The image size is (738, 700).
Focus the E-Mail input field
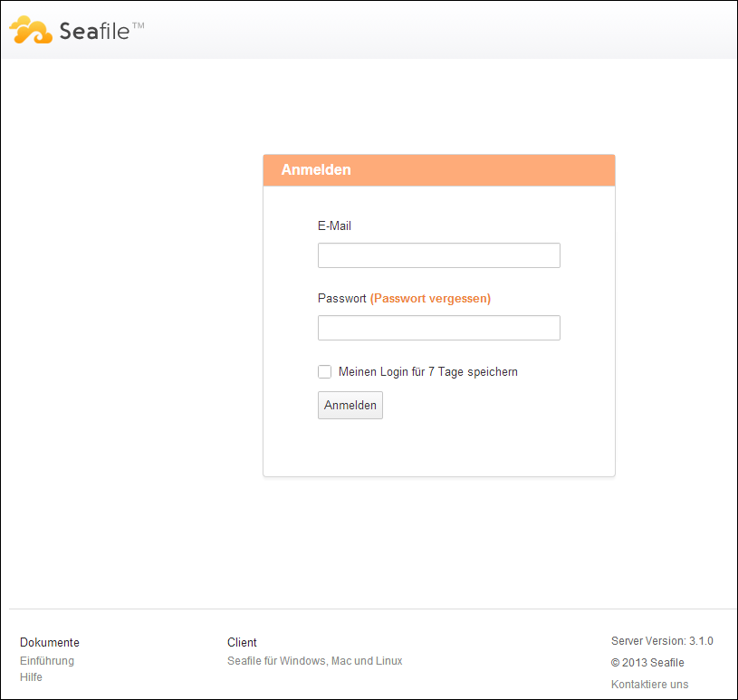(438, 255)
